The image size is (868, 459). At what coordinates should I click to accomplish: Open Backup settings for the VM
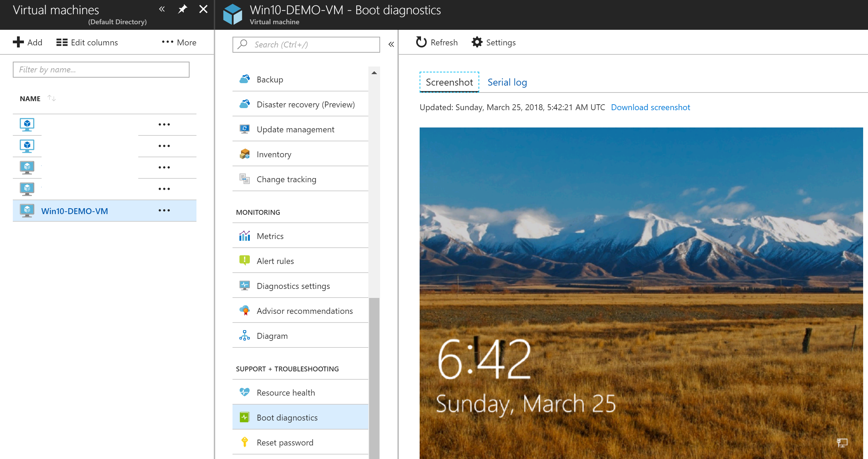pos(270,79)
